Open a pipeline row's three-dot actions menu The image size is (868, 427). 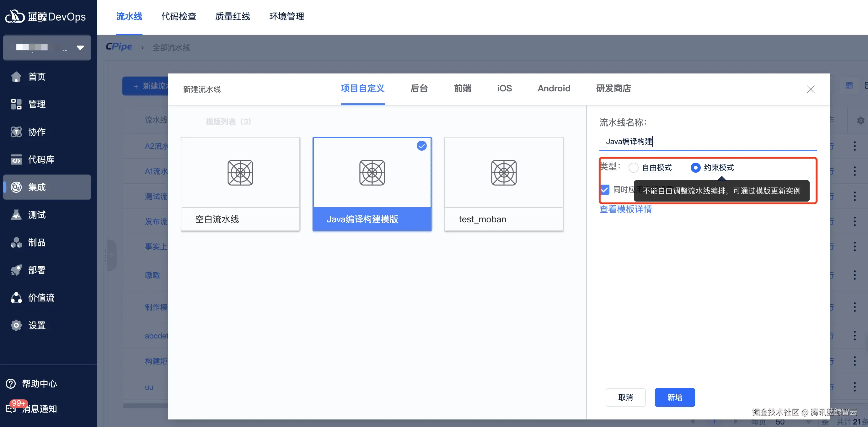pos(855,146)
